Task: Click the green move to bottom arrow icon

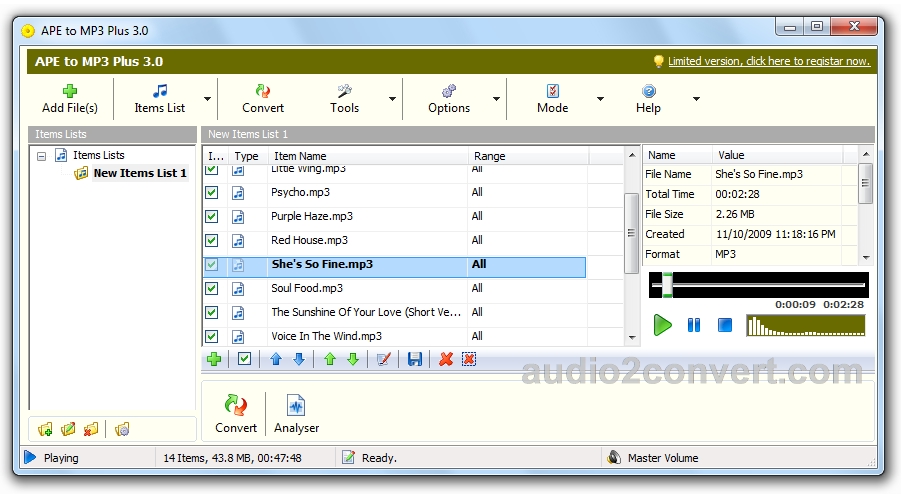Action: click(x=353, y=359)
